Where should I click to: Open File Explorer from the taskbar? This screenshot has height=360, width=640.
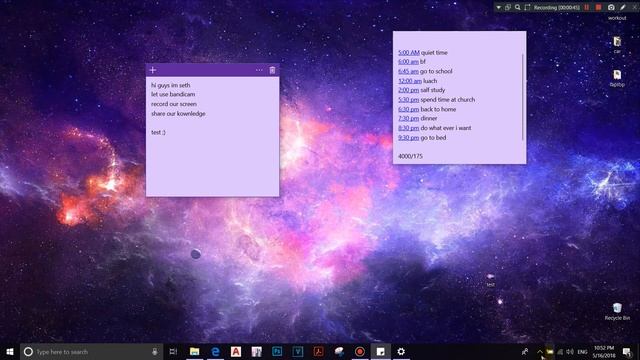pyautogui.click(x=195, y=351)
